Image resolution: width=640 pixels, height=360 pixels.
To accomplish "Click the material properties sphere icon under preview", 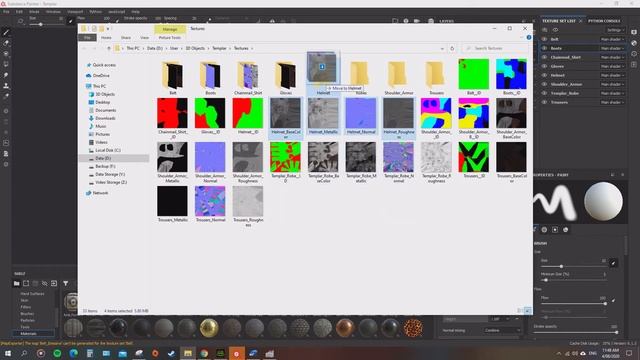I will tap(566, 230).
